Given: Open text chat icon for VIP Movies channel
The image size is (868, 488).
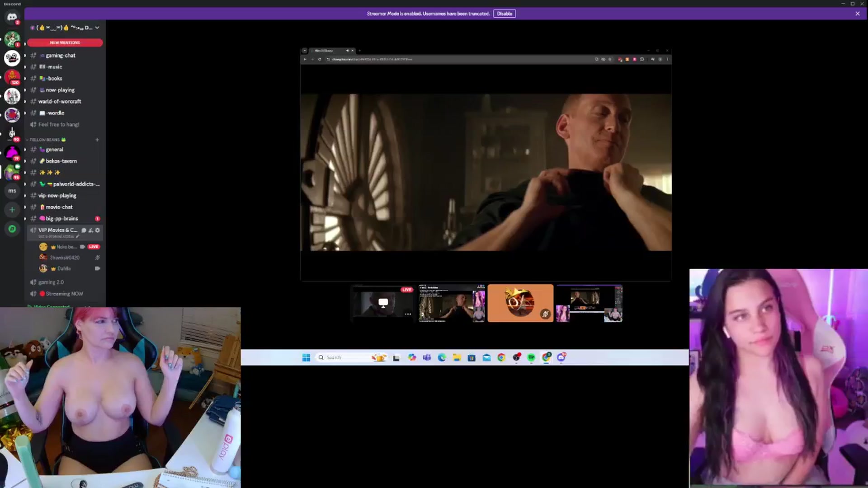Looking at the screenshot, I should (84, 230).
